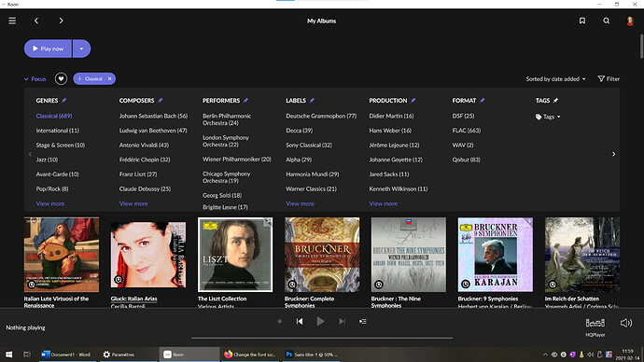644x362 pixels.
Task: Select DSF (25) format
Action: click(x=463, y=116)
